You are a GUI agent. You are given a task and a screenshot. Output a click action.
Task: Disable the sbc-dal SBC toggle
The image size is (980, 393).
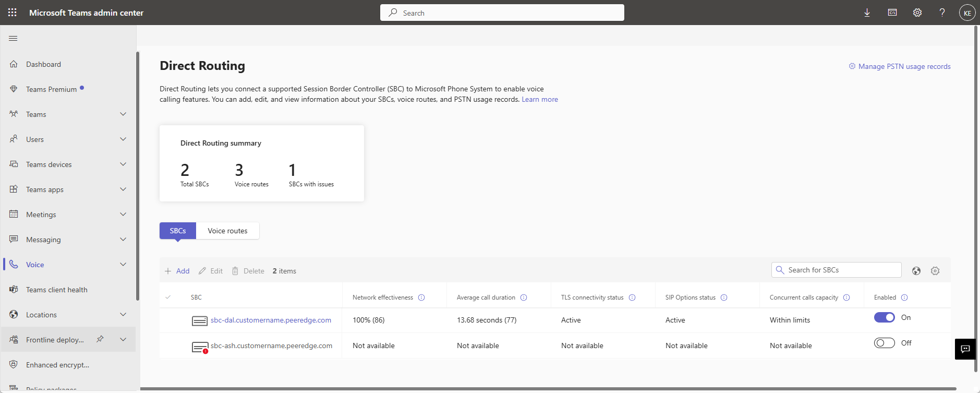(x=885, y=317)
